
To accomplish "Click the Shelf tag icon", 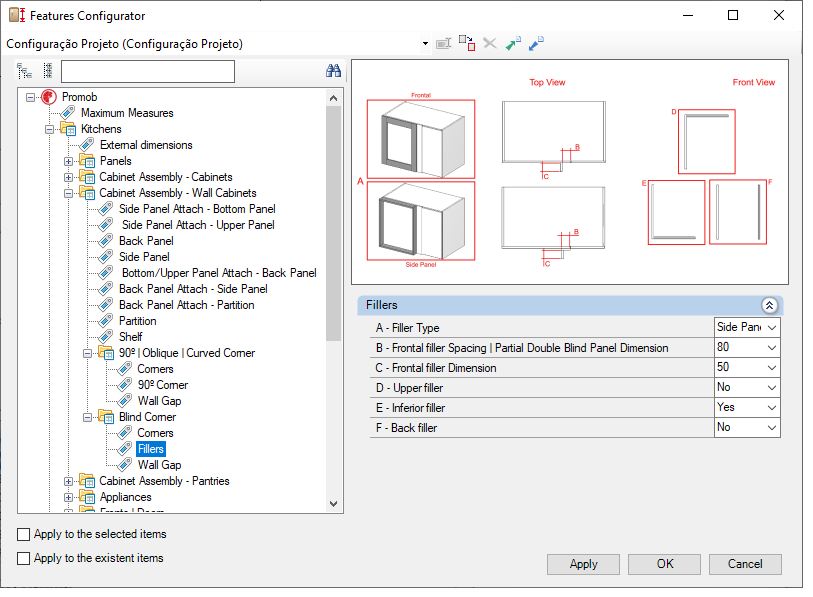I will 106,337.
